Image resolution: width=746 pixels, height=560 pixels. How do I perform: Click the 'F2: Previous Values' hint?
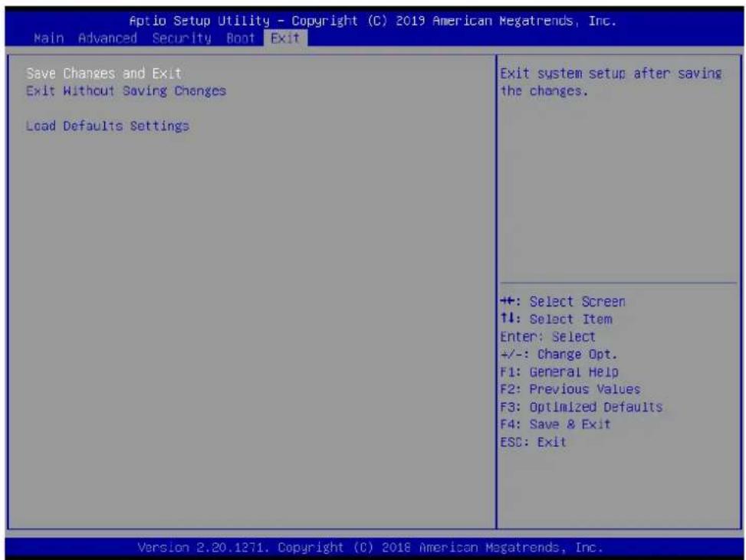point(570,389)
